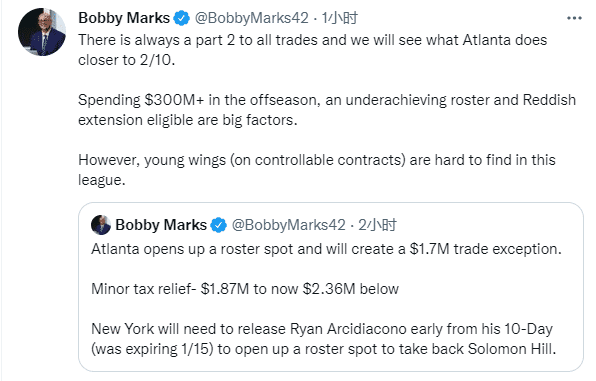Click the verified badge beside the top Bobby Marks name
Screen dimensions: 596x381
(x=182, y=18)
